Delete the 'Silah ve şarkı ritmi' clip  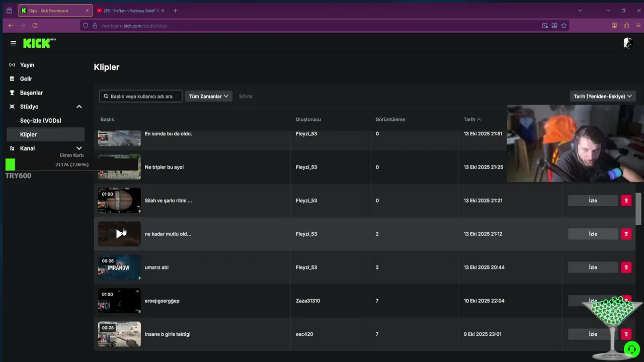click(x=626, y=201)
